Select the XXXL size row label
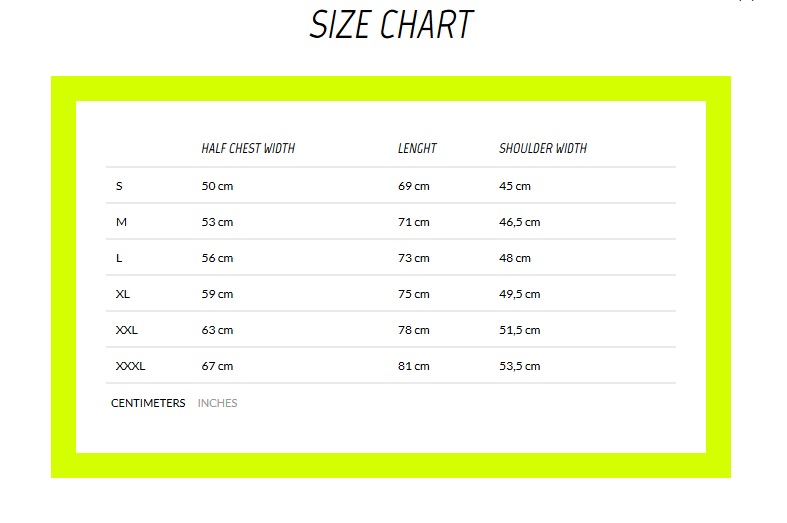Image resolution: width=787 pixels, height=523 pixels. pyautogui.click(x=130, y=366)
